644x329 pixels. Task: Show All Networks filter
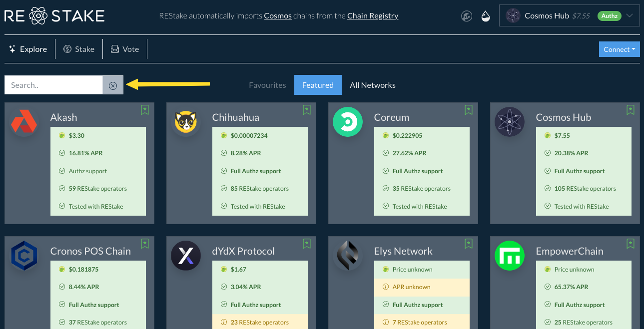[373, 85]
